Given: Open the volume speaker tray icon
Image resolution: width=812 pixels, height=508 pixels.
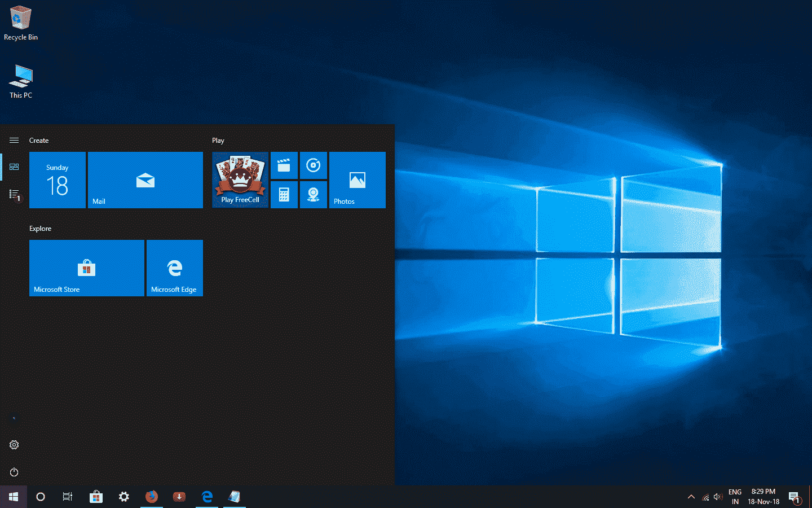Looking at the screenshot, I should pyautogui.click(x=718, y=497).
